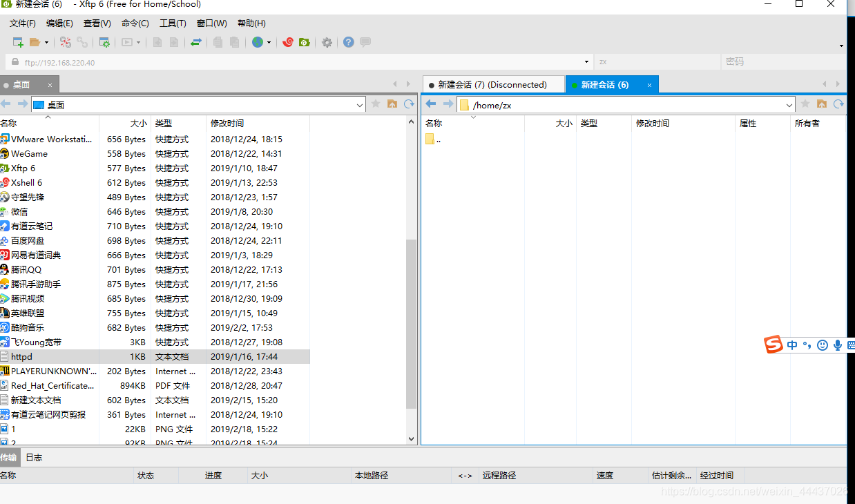This screenshot has width=855, height=504.
Task: Select the Red_Hat_Certificate PDF file
Action: [155, 386]
